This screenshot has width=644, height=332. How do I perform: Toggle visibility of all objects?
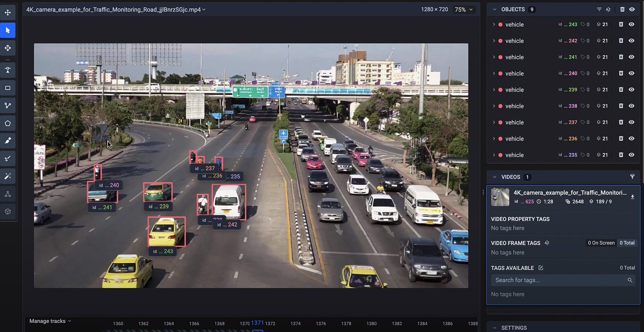coord(631,9)
